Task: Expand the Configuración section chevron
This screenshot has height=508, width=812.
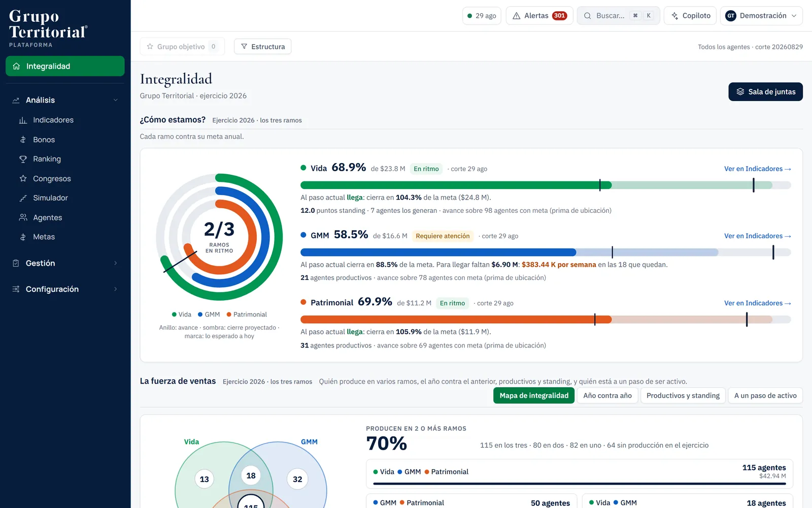Action: pyautogui.click(x=116, y=289)
